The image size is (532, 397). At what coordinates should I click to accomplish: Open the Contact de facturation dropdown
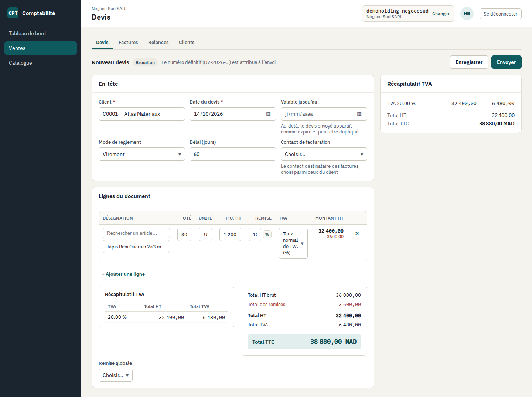click(324, 154)
